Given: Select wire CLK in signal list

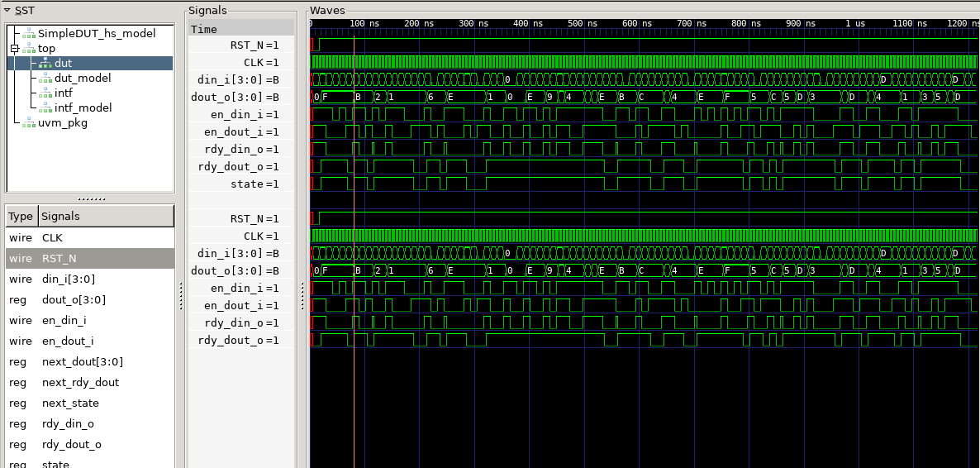Looking at the screenshot, I should click(x=90, y=238).
